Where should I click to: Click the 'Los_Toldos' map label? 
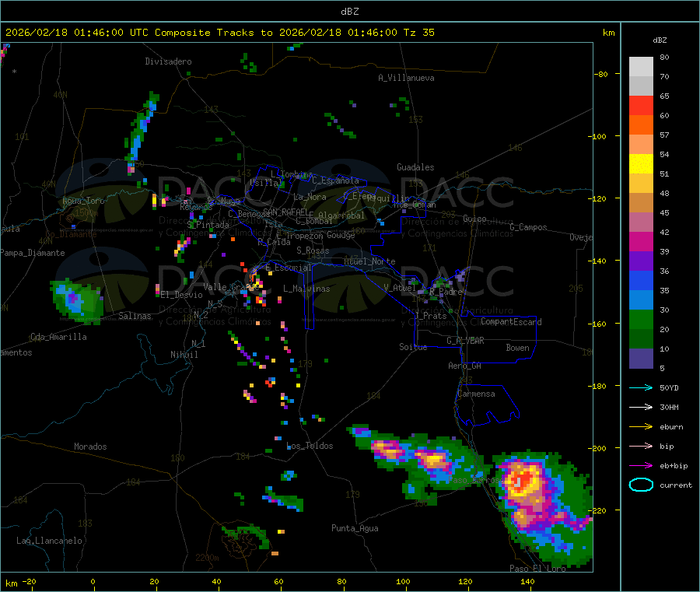pos(310,446)
